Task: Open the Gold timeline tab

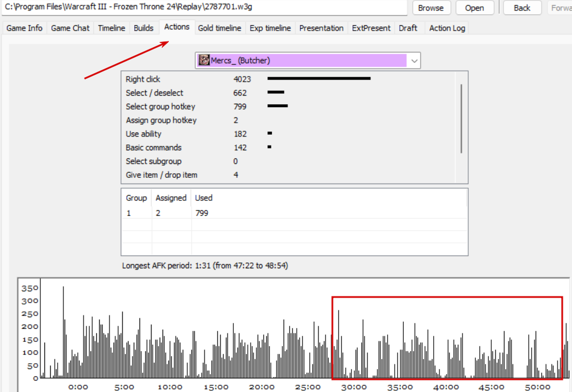Action: (x=219, y=28)
